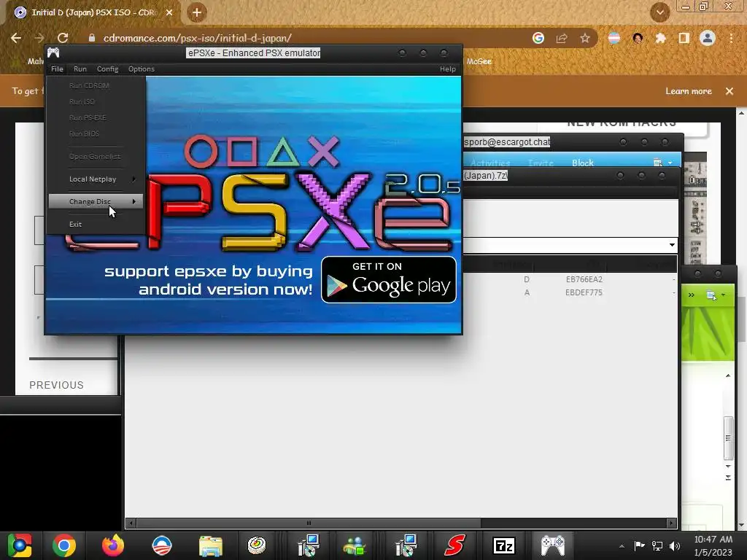
Task: Reload the Chrome page
Action: pos(63,38)
